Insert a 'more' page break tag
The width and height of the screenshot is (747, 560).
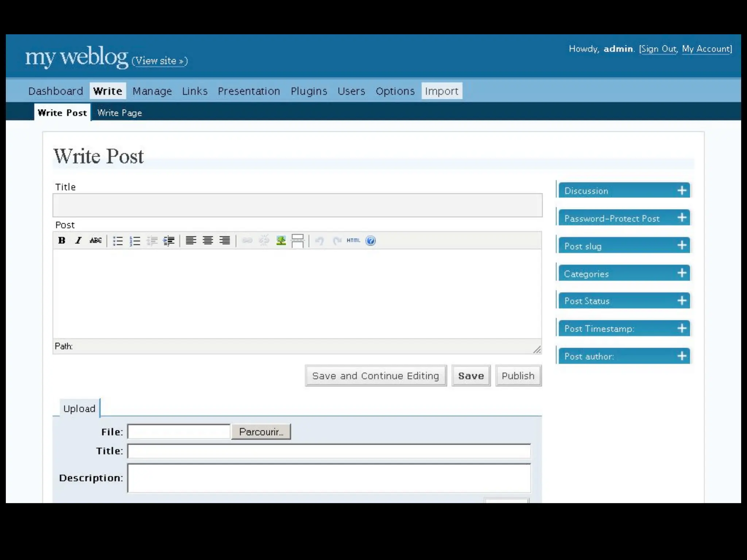click(x=298, y=241)
